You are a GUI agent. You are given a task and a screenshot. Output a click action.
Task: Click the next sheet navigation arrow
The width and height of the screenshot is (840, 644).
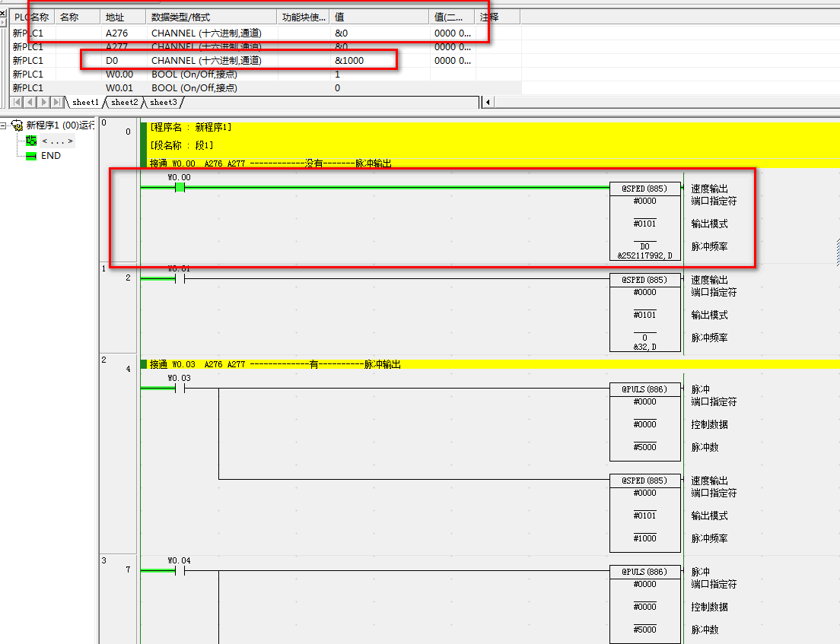44,102
